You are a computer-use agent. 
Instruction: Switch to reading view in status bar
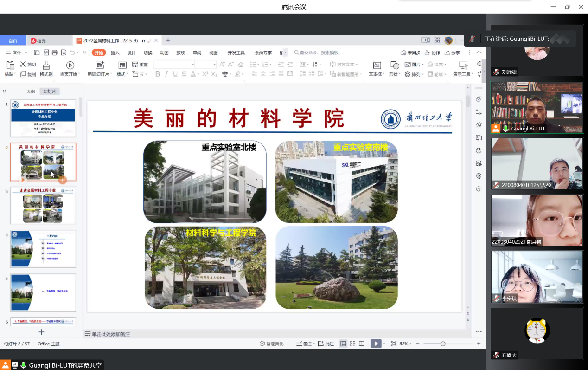pos(362,344)
